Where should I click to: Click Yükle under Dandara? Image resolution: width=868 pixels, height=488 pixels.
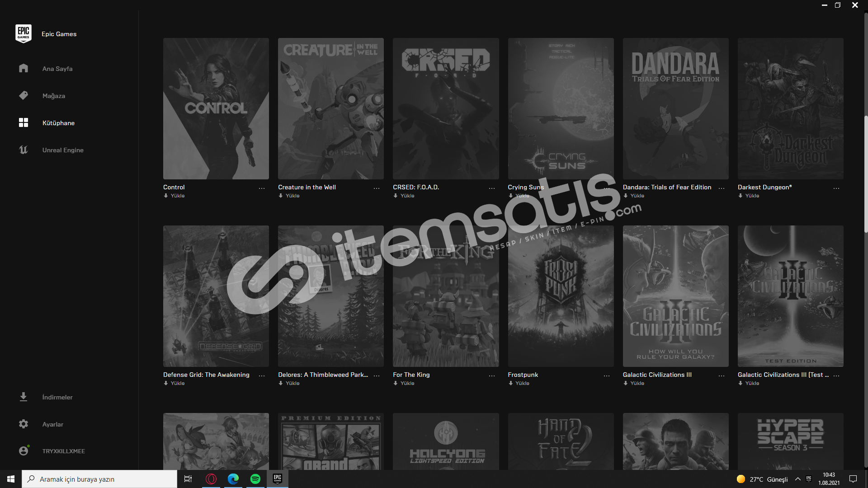(x=634, y=196)
